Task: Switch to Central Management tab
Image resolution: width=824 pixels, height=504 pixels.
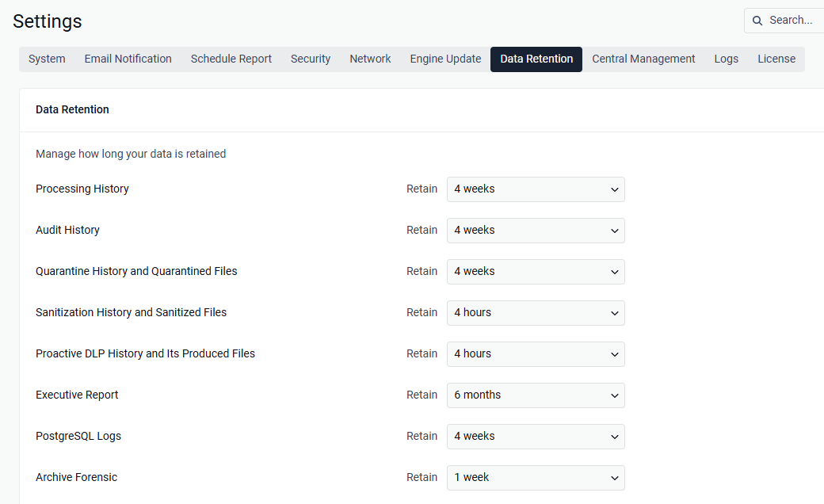Action: 643,59
